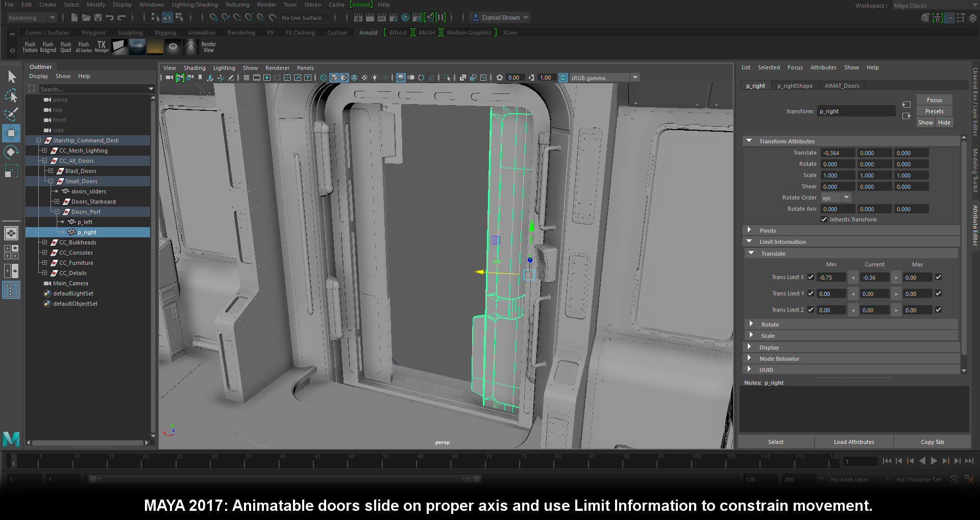
Task: Collapse the Limit Information section
Action: tap(749, 241)
